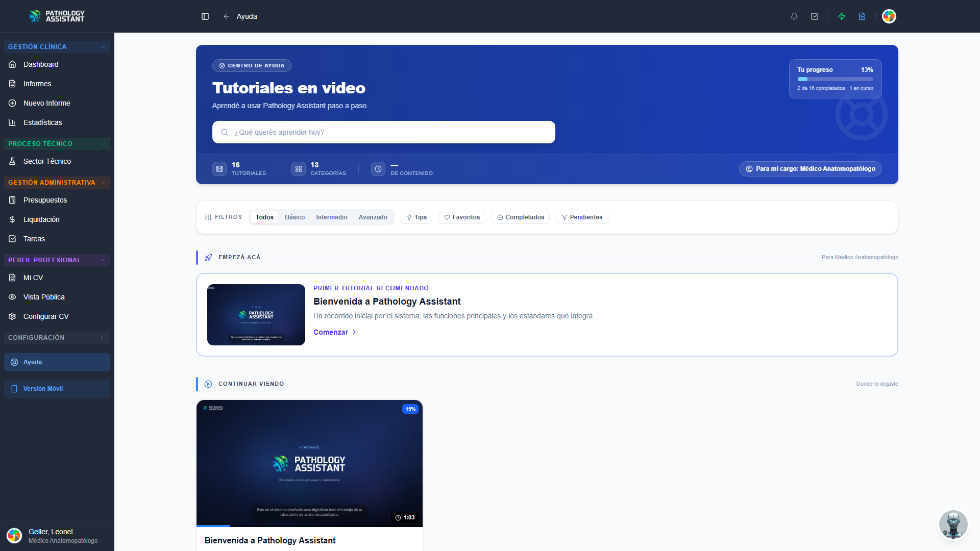
Task: Click the blue document icon in header
Action: pyautogui.click(x=862, y=16)
